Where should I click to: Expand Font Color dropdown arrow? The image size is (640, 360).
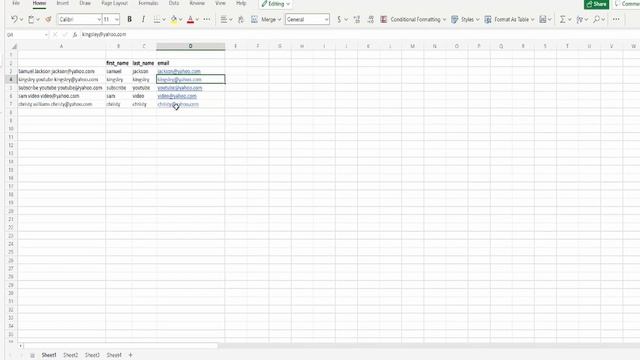coord(197,20)
